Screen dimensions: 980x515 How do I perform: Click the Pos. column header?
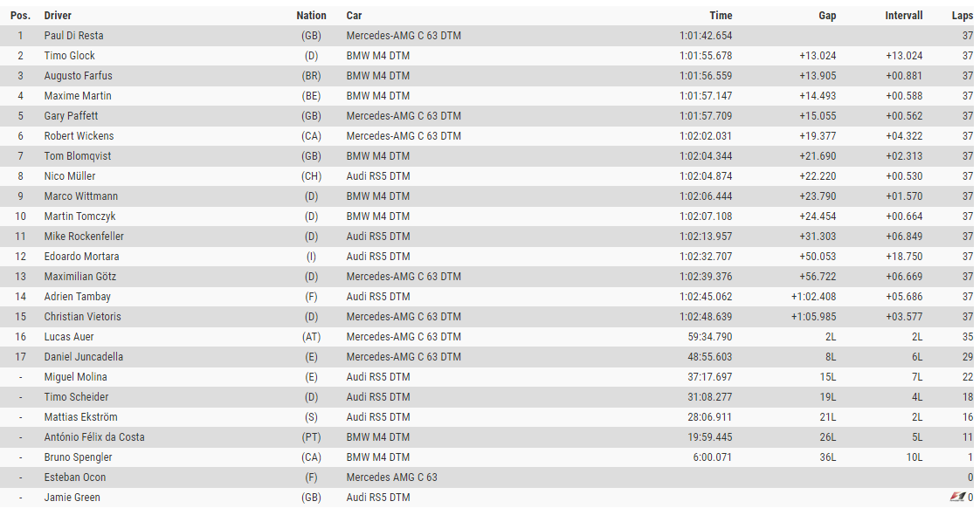tap(20, 16)
